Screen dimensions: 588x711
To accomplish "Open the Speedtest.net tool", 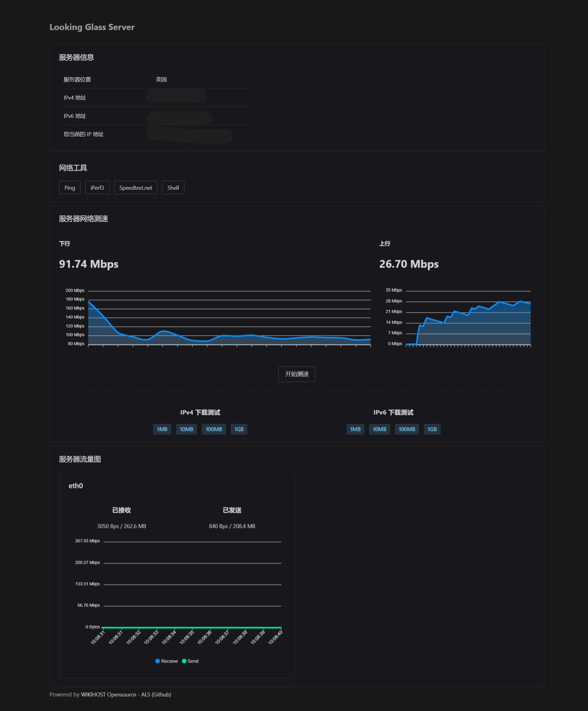I will tap(136, 188).
